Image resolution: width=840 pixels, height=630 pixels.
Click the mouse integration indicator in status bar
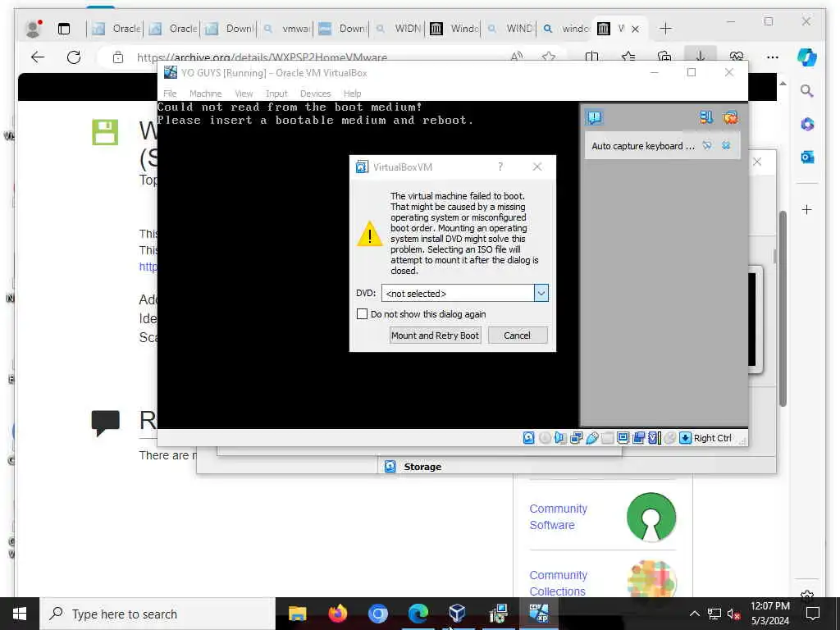tap(669, 438)
